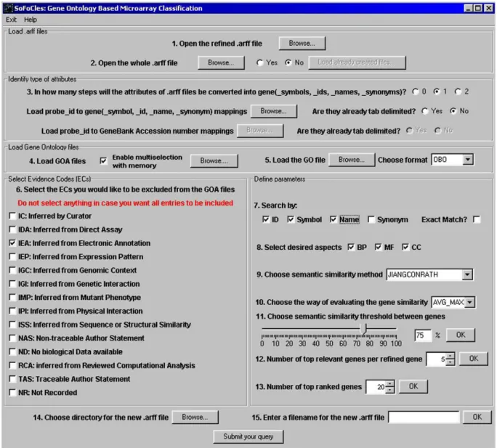Check IMP: Inferred from Mutant Phenotype
This screenshot has height=448, width=497.
(x=12, y=298)
